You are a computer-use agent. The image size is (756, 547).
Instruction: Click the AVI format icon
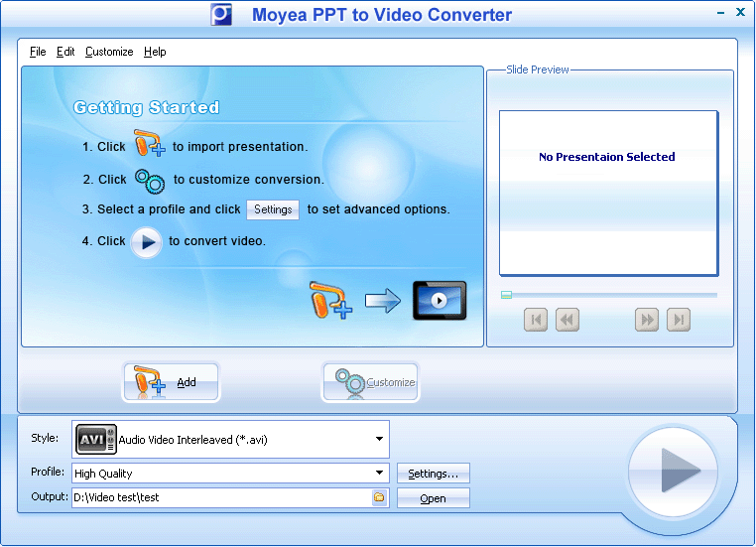(96, 439)
